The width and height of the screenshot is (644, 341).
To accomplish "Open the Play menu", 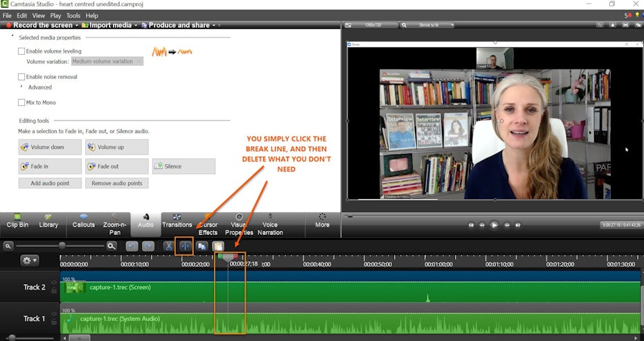I will click(55, 15).
